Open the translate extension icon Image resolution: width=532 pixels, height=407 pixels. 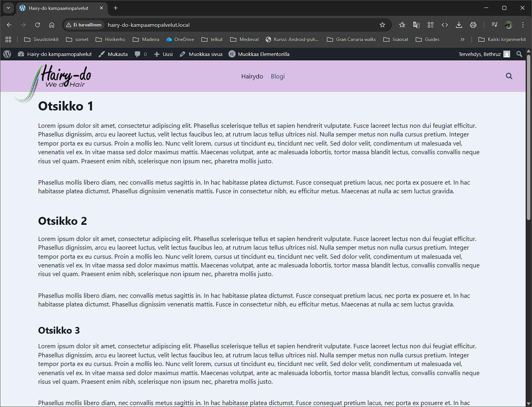416,25
